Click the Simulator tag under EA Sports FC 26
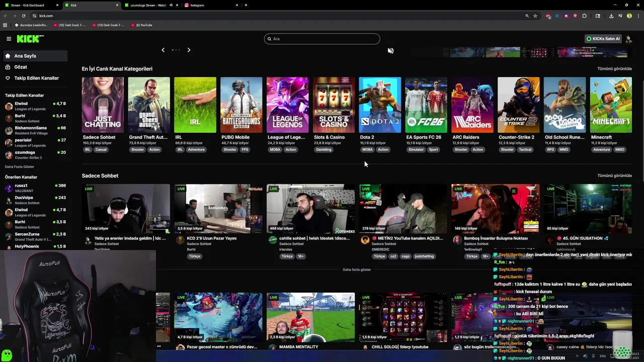This screenshot has height=362, width=644. tap(416, 149)
